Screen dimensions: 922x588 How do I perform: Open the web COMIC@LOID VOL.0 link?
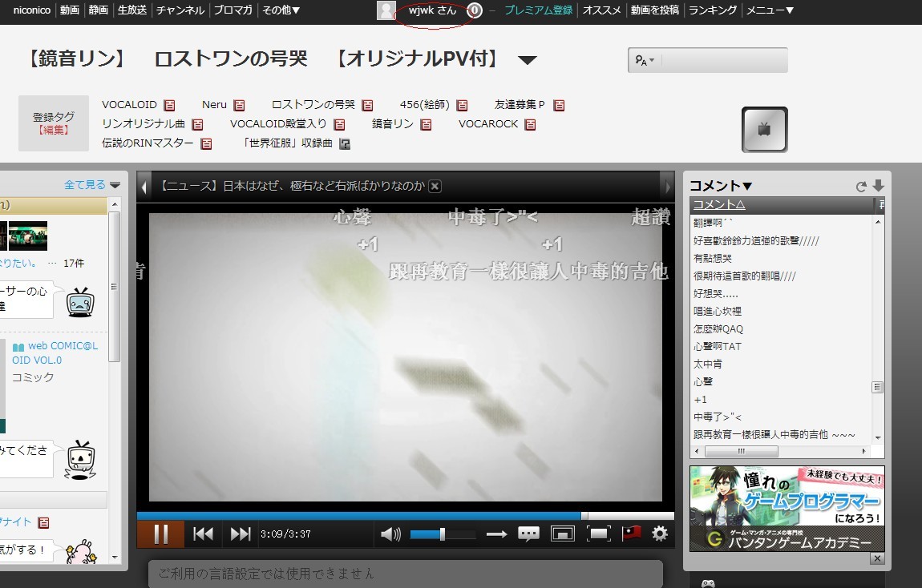(x=55, y=353)
